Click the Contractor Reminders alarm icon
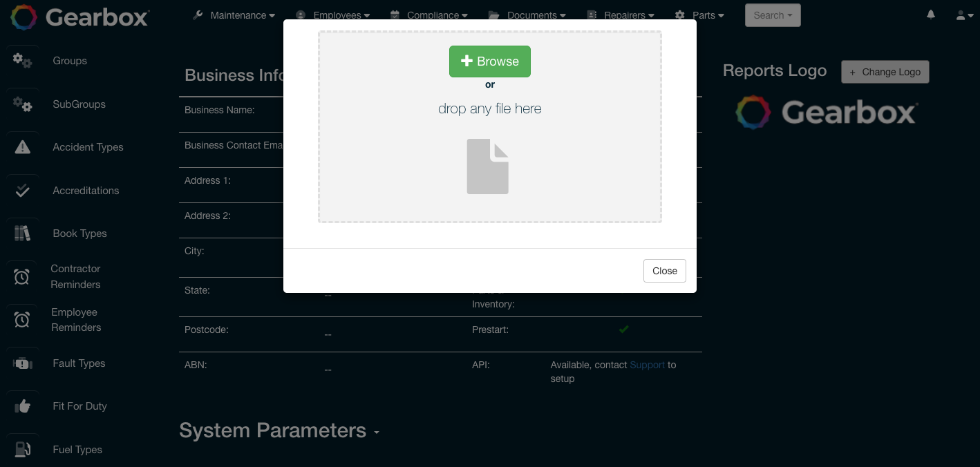 point(22,276)
